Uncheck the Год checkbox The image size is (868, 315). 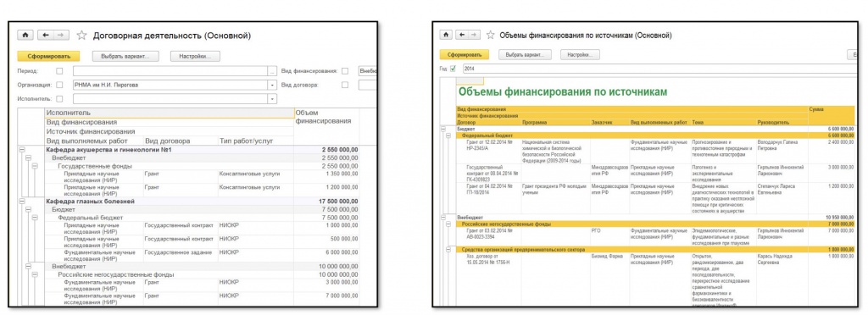tap(453, 69)
